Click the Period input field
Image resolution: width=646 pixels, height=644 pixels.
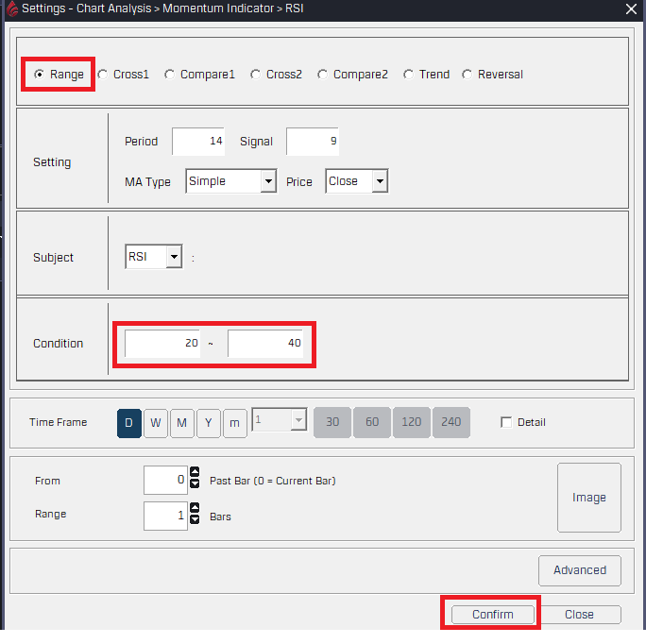[198, 142]
